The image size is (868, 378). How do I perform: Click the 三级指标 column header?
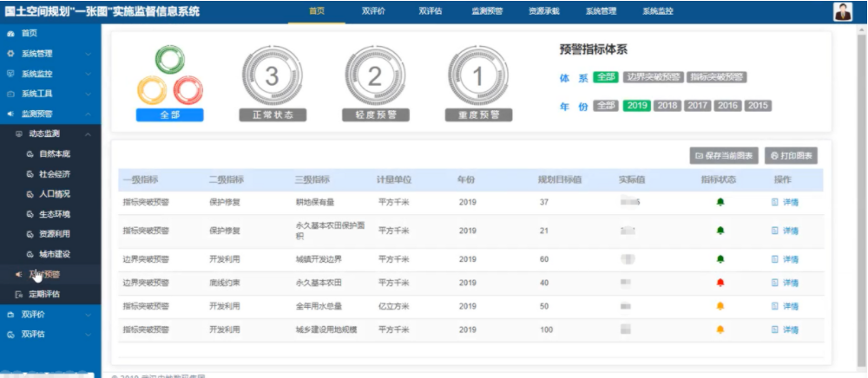coord(312,180)
